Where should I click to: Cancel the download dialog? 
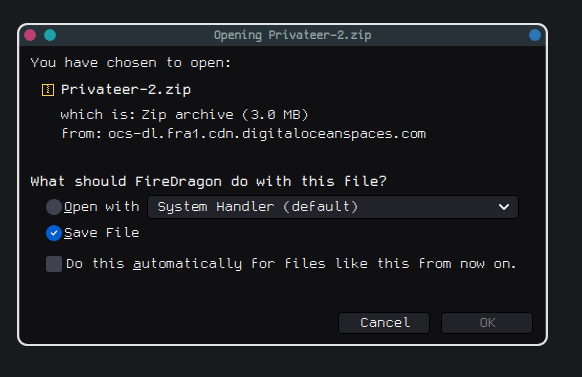pos(384,323)
